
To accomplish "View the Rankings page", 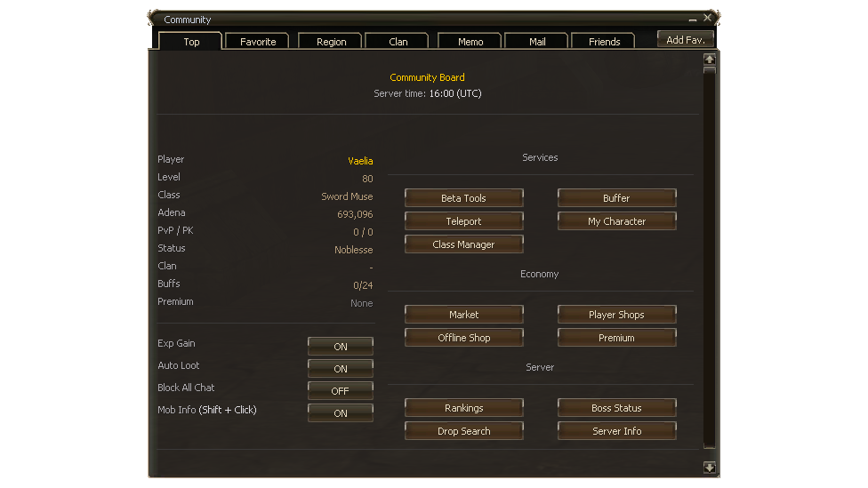I will click(x=464, y=408).
